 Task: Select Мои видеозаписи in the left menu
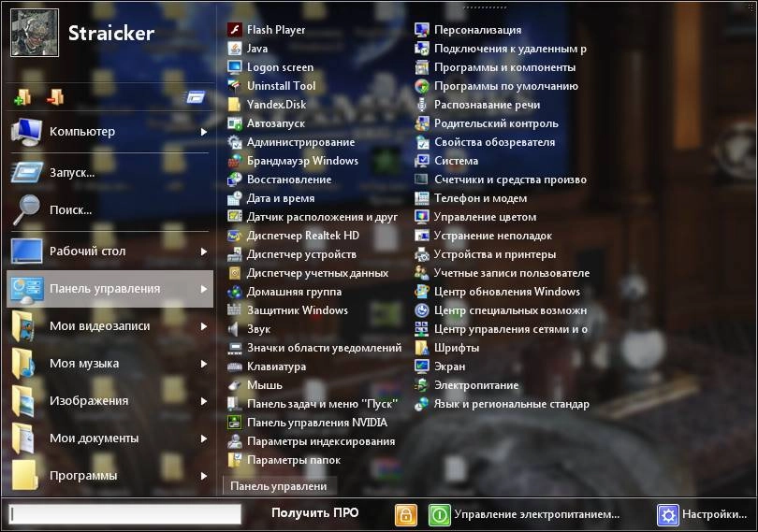pos(109,326)
